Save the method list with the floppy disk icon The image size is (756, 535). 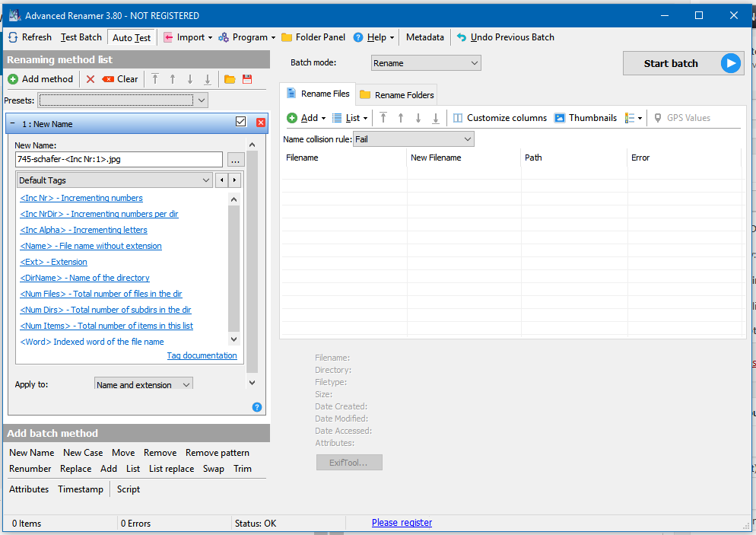pyautogui.click(x=247, y=79)
